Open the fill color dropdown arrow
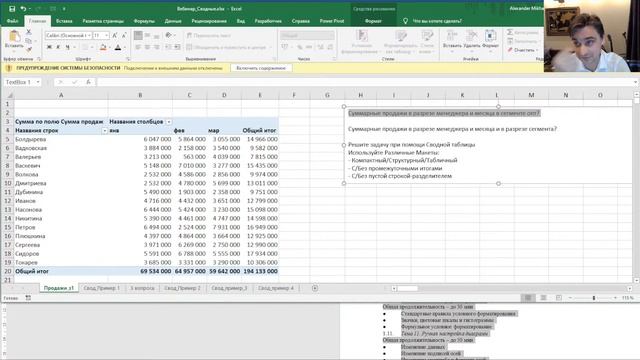This screenshot has height=360, width=640. [110, 47]
